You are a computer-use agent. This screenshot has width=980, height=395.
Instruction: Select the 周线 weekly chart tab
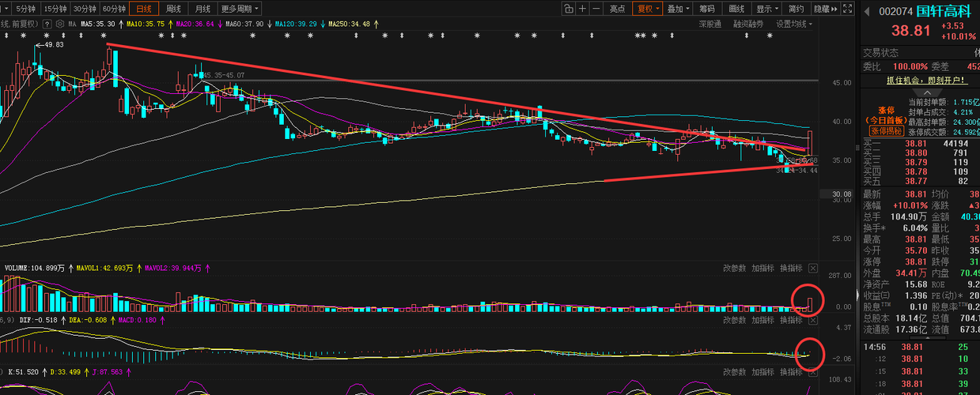(x=173, y=9)
